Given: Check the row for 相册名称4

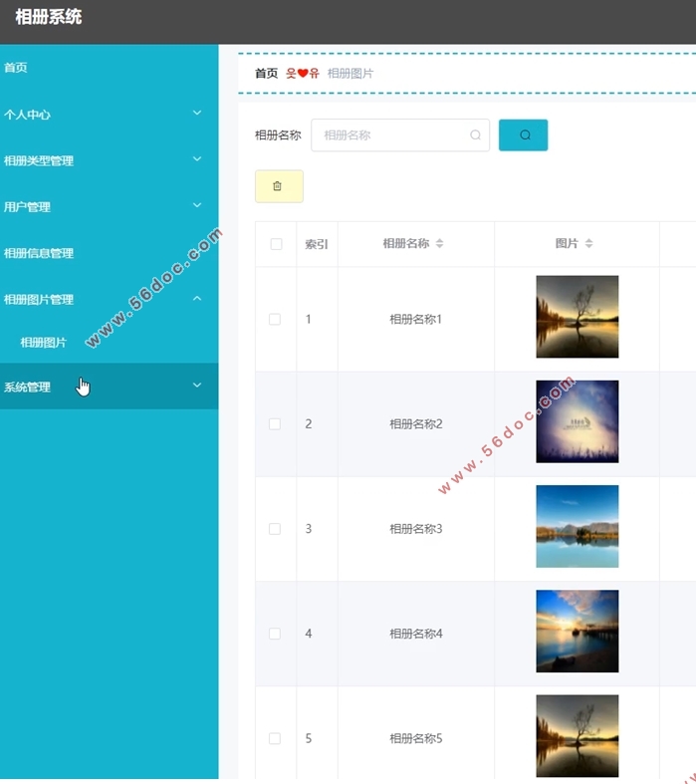Looking at the screenshot, I should point(275,634).
